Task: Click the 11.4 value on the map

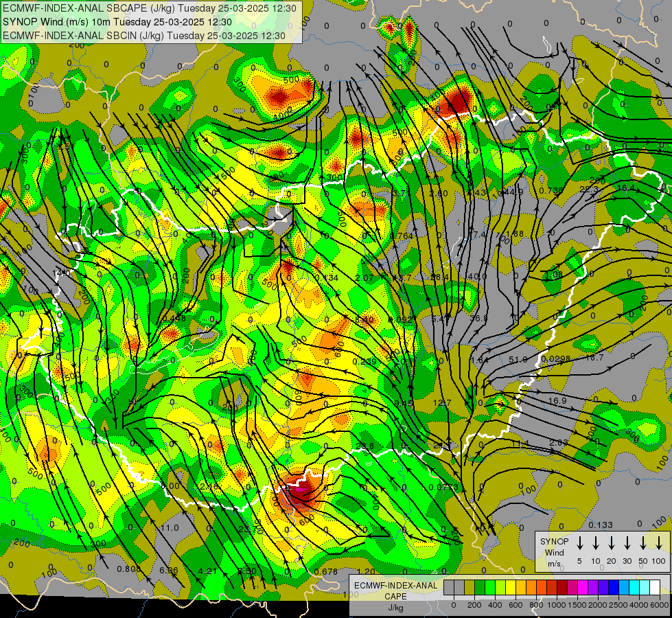Action: pyautogui.click(x=520, y=444)
